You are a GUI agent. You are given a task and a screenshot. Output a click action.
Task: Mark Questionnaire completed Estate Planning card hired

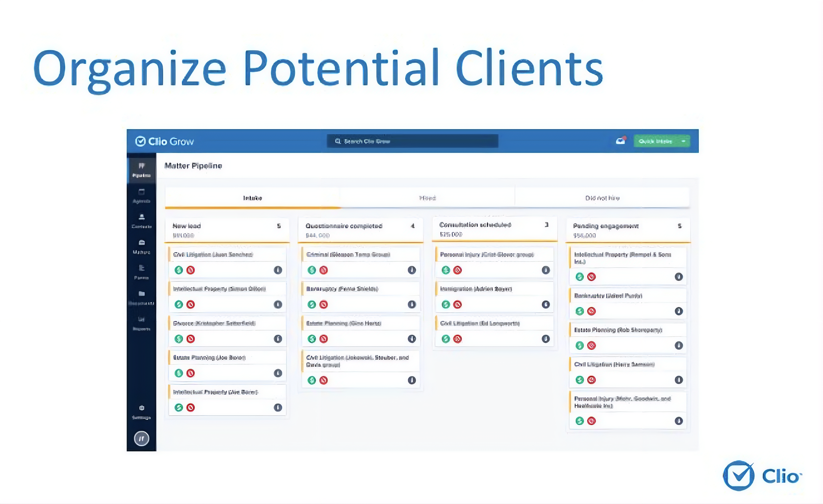click(x=312, y=339)
